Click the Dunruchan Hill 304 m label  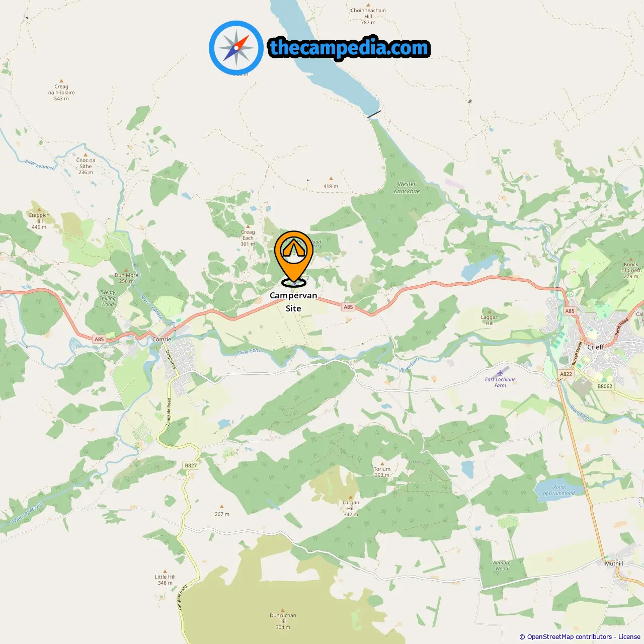283,621
